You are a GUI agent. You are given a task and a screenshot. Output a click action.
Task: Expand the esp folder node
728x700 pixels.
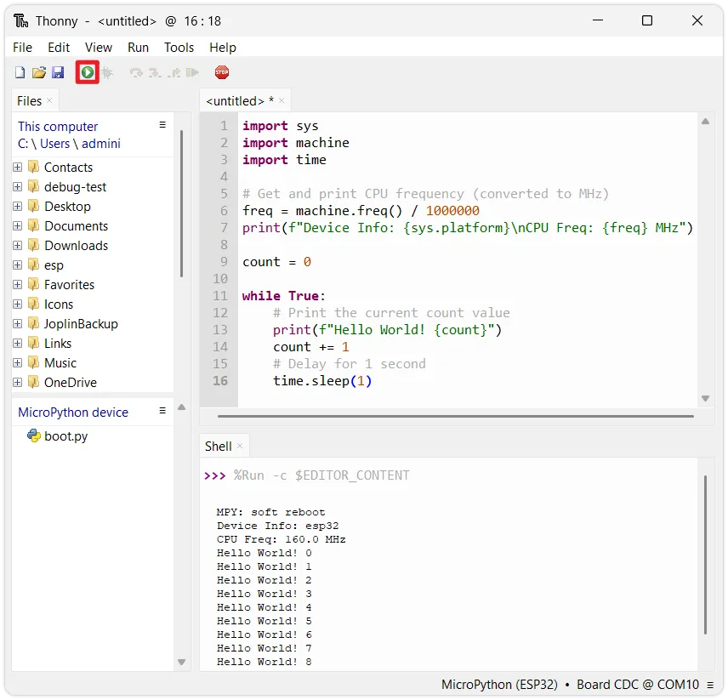[x=17, y=265]
